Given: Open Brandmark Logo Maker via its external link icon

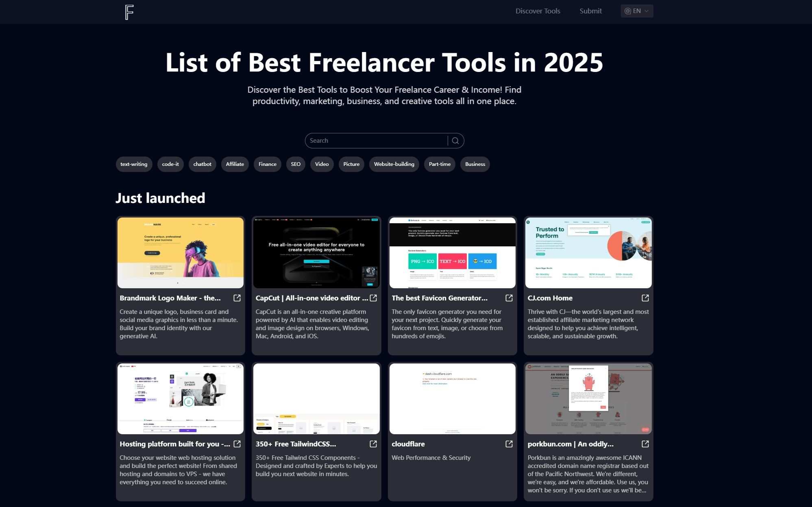Looking at the screenshot, I should click(237, 298).
